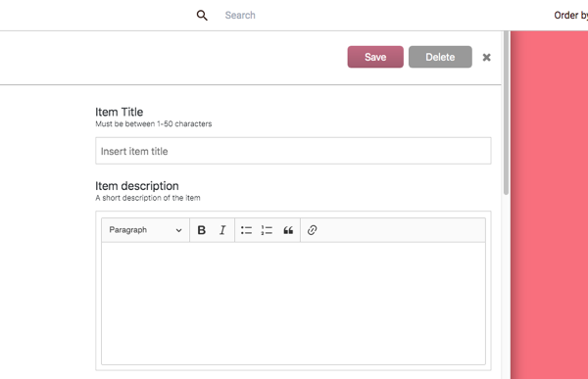Image resolution: width=588 pixels, height=379 pixels.
Task: Apply block quote formatting
Action: point(288,230)
